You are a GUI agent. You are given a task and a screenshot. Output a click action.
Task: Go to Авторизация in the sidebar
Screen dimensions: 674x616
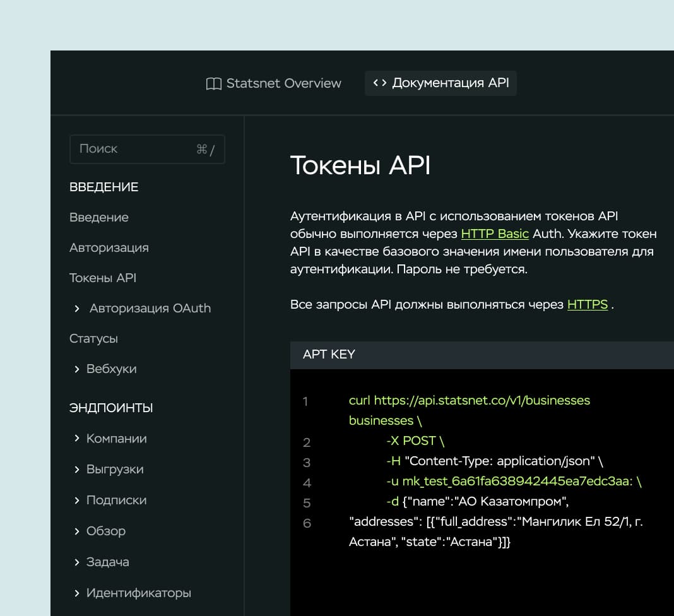point(109,248)
